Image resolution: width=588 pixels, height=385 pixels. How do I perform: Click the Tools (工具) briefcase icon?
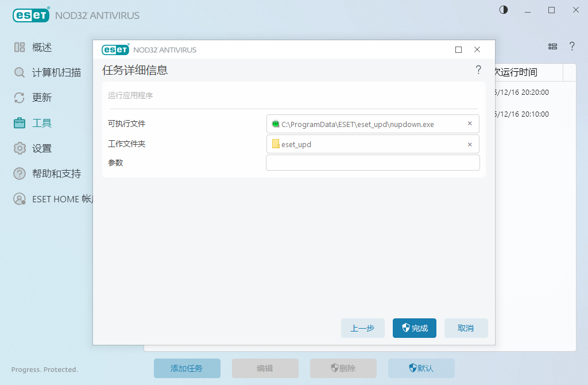20,123
